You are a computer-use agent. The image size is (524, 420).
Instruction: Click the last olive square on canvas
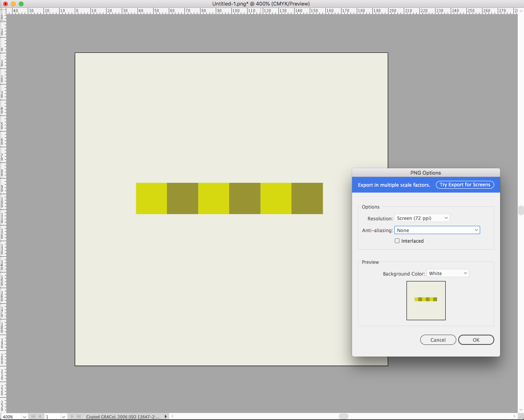307,198
